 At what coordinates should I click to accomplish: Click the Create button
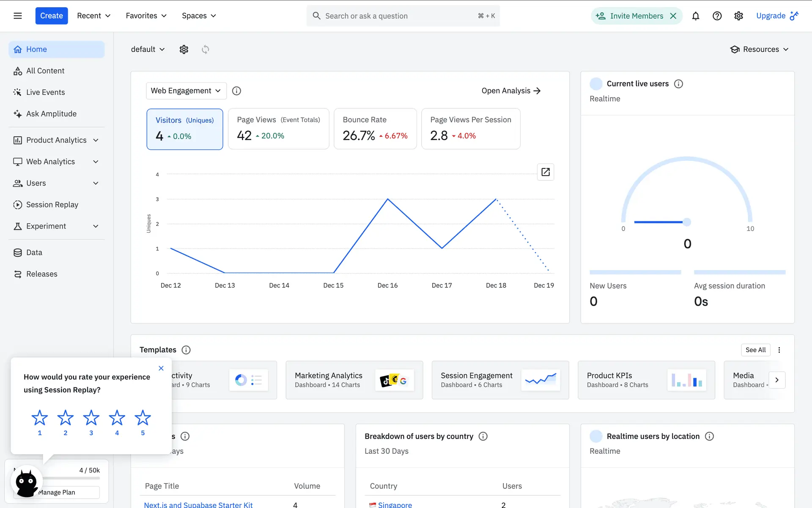[x=52, y=16]
